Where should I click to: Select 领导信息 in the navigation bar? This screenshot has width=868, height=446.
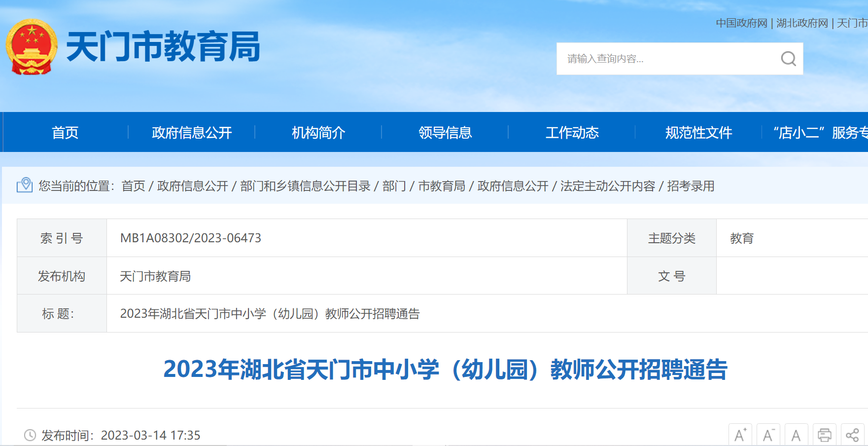(x=445, y=132)
